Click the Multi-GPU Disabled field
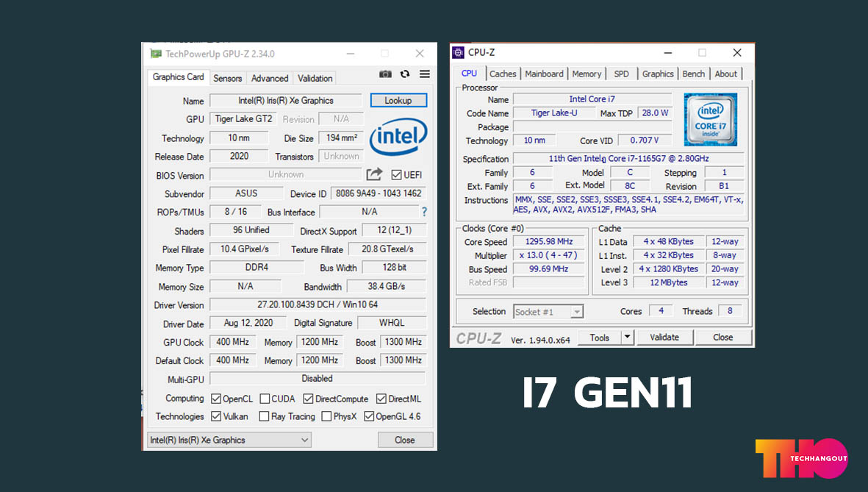Image resolution: width=868 pixels, height=492 pixels. coord(318,379)
